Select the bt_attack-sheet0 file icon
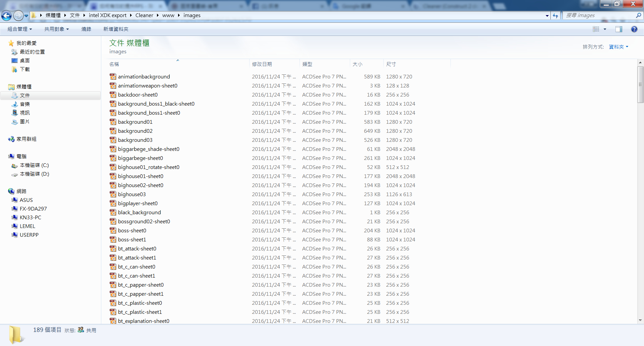Image resolution: width=644 pixels, height=346 pixels. [113, 249]
